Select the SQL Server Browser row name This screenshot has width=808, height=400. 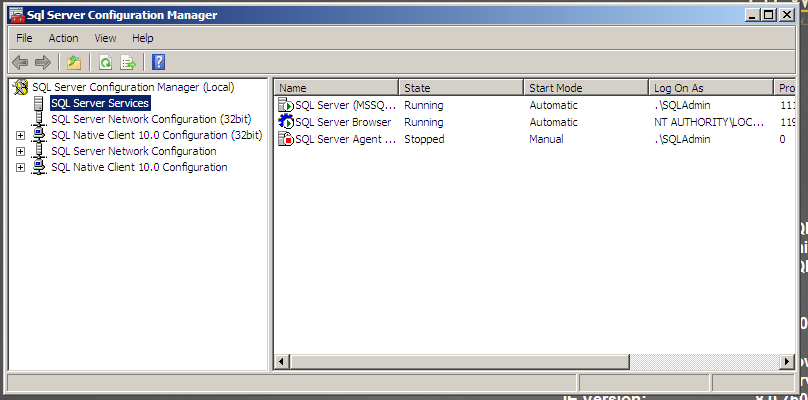point(343,122)
